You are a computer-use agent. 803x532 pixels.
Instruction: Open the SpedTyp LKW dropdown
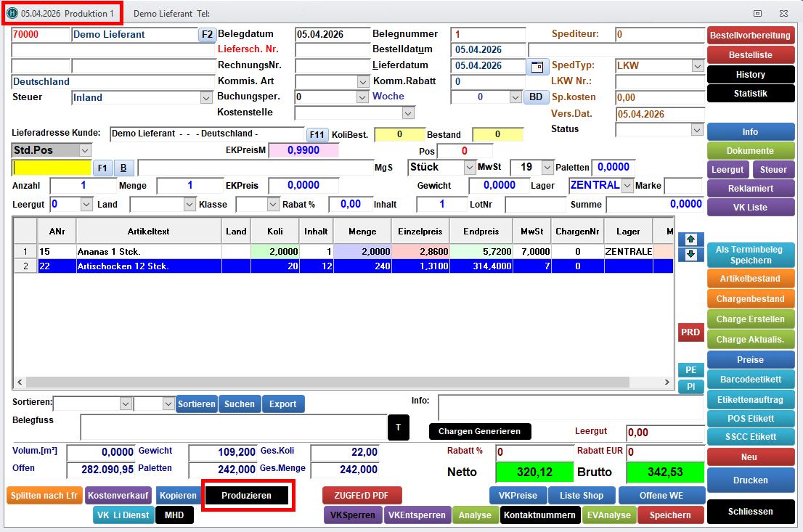pyautogui.click(x=697, y=66)
